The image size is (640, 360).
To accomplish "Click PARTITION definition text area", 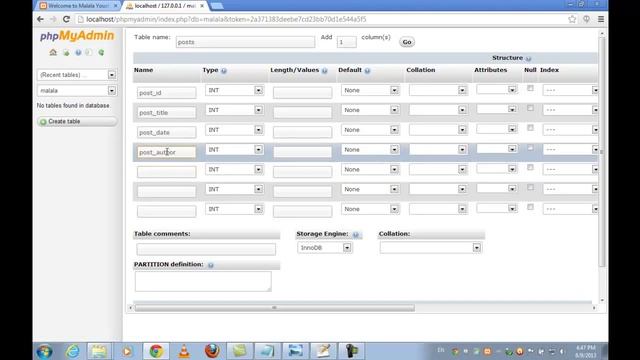I will coord(203,281).
